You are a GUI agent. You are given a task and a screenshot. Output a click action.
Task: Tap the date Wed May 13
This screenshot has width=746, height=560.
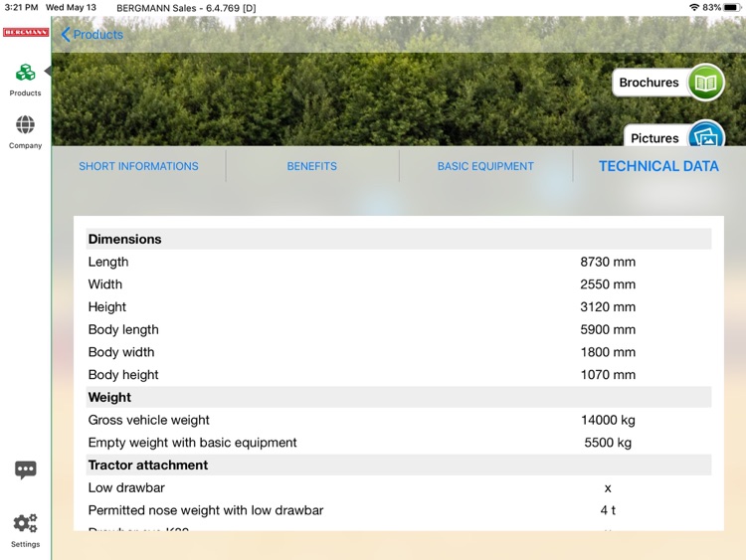point(71,7)
